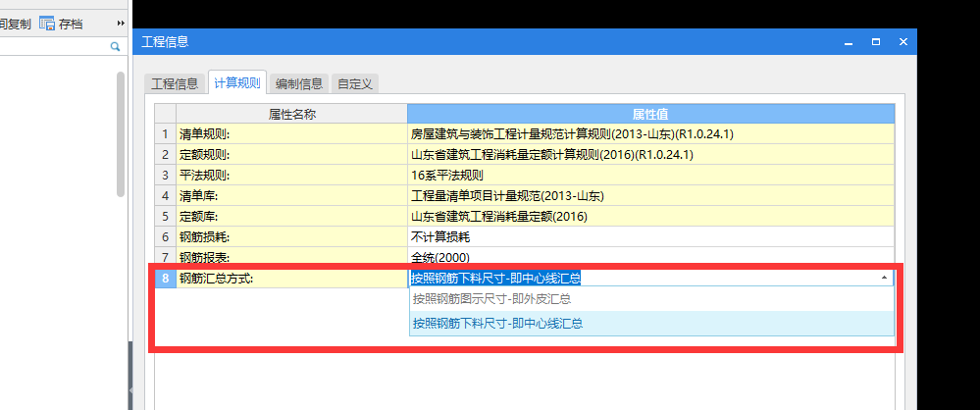Click the 钢筋报表 name cell
Screen dimensions: 980x410
point(291,257)
